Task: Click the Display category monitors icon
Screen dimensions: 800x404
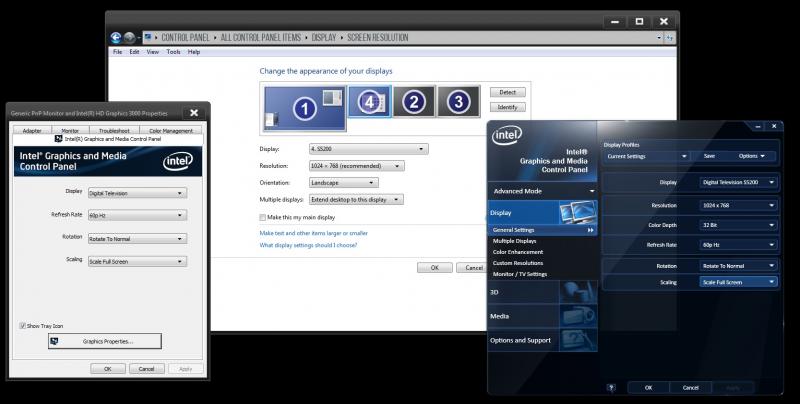Action: pyautogui.click(x=578, y=213)
